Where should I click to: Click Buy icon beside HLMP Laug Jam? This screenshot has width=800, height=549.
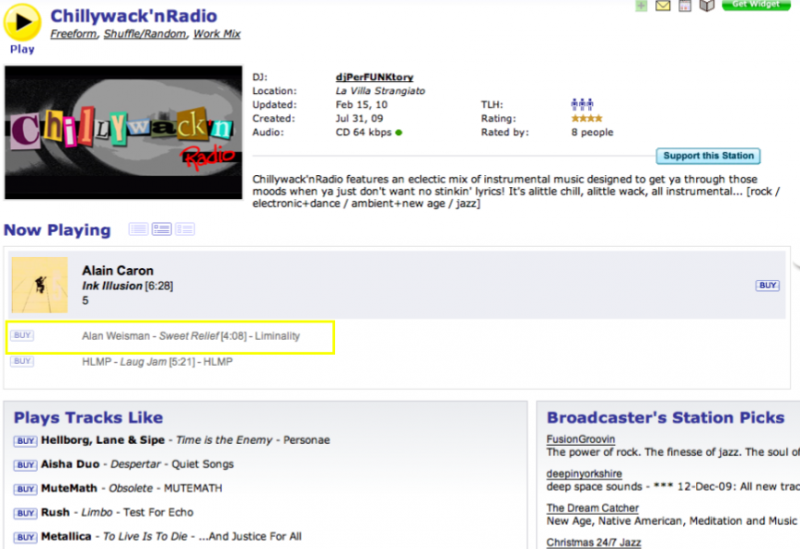tap(22, 361)
